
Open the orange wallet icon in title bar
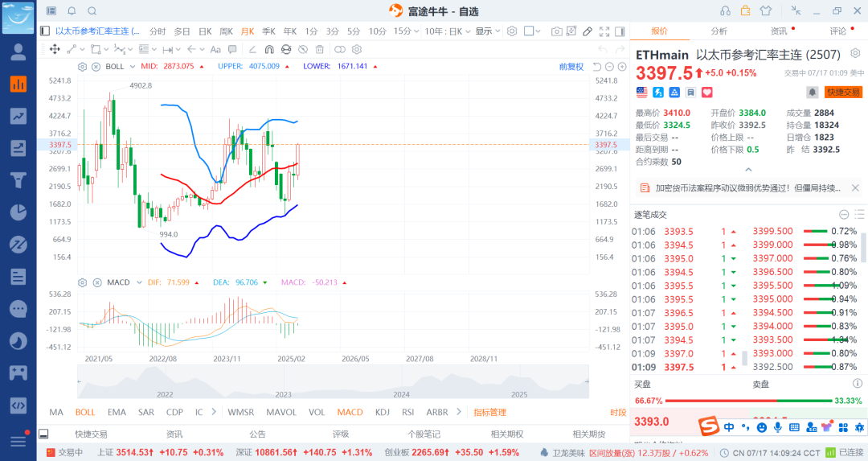(746, 10)
